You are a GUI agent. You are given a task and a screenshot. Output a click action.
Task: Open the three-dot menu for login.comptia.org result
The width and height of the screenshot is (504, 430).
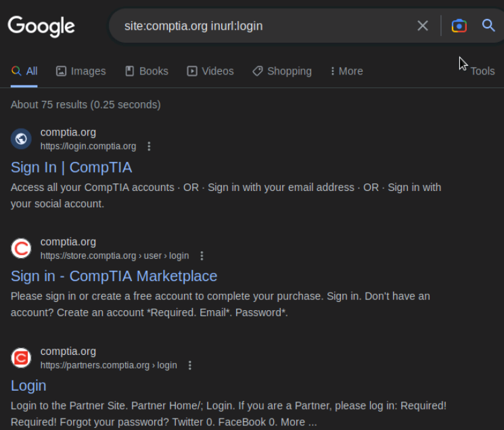pos(149,146)
